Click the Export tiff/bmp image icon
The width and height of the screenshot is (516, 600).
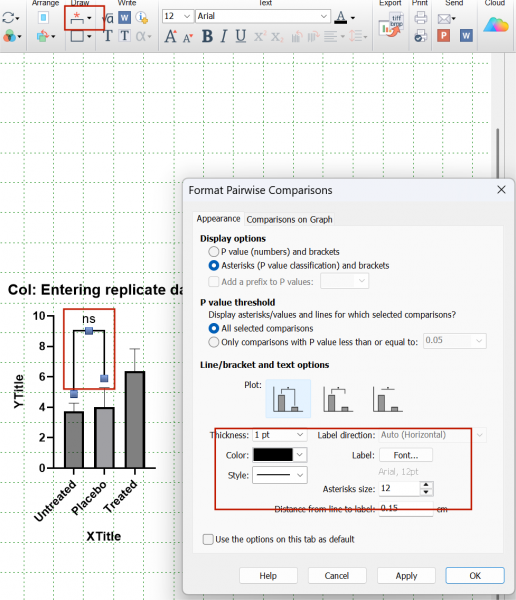pos(391,24)
